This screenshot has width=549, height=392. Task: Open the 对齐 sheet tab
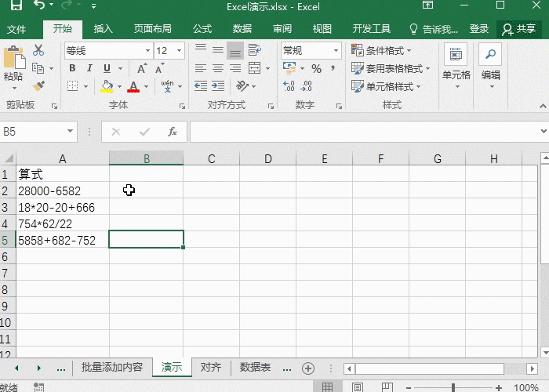211,367
